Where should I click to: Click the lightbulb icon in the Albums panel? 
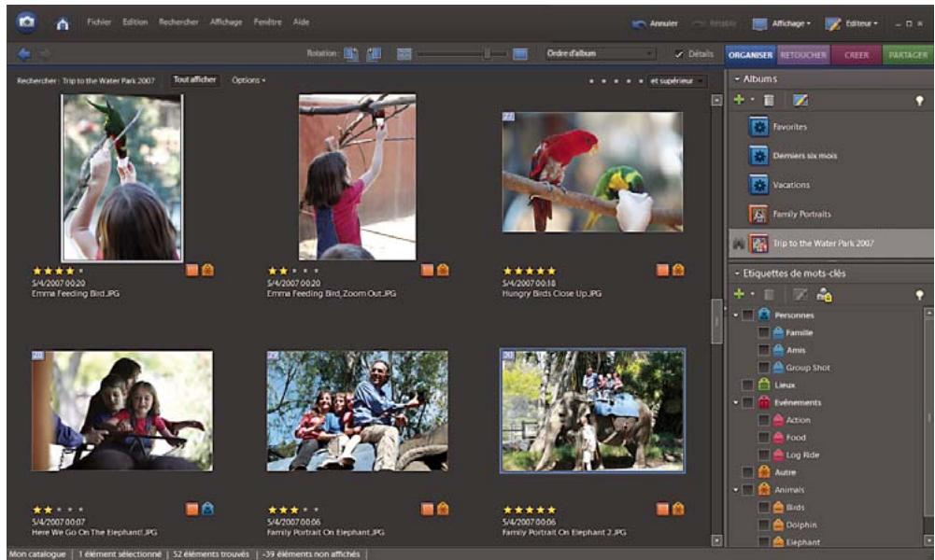(920, 100)
